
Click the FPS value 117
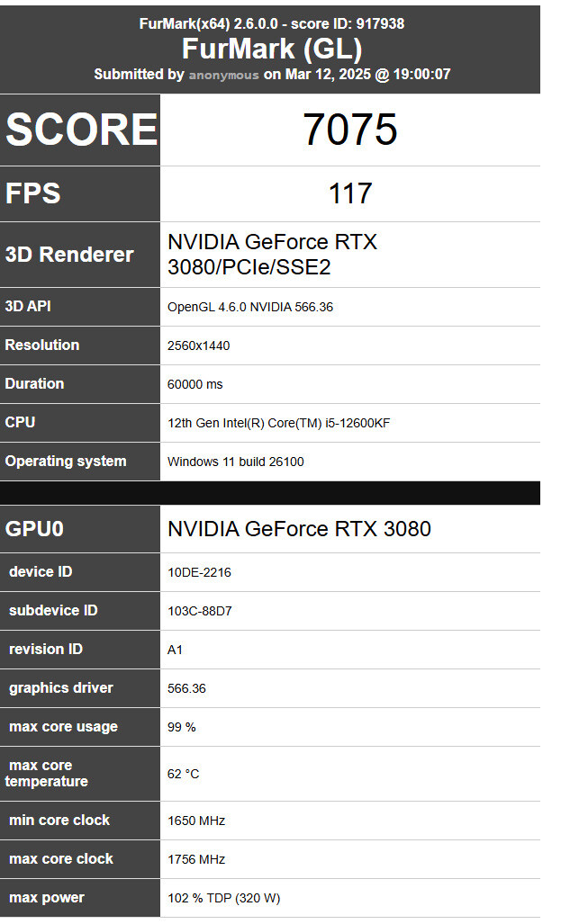349,193
